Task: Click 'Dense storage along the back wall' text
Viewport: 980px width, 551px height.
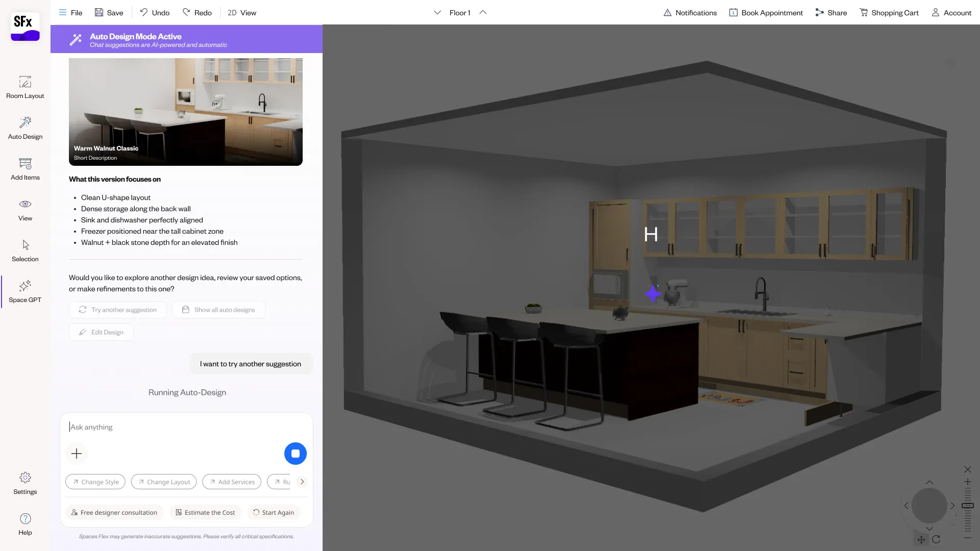Action: [136, 209]
